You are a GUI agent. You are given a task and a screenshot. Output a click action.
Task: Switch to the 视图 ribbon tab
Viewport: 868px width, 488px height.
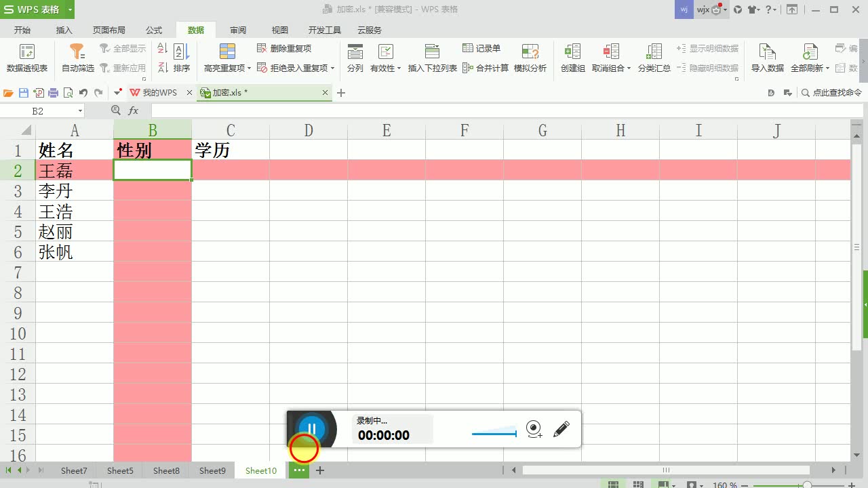pos(280,30)
